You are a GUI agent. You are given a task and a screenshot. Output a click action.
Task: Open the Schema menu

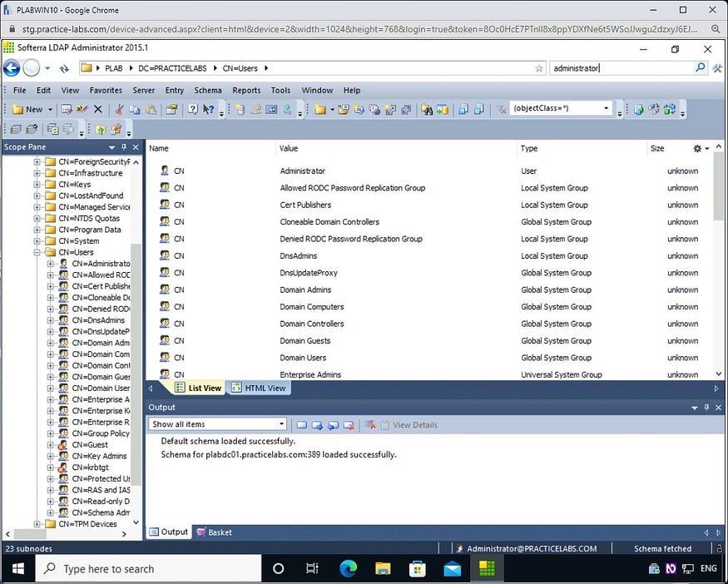[x=207, y=90]
